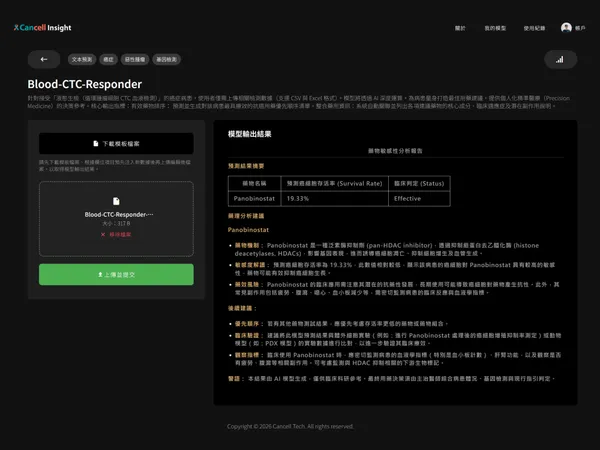The width and height of the screenshot is (600, 450).
Task: Click the Effective status cell
Action: click(407, 198)
